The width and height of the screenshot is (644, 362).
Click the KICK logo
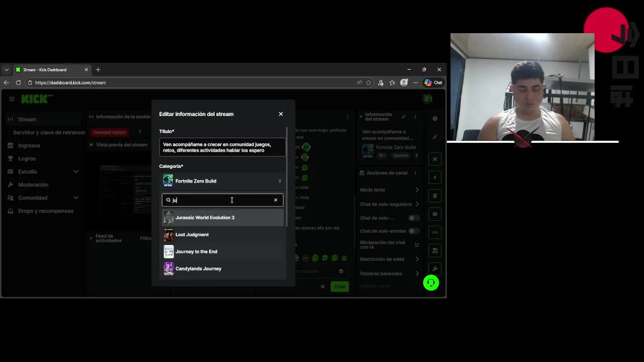pyautogui.click(x=35, y=99)
